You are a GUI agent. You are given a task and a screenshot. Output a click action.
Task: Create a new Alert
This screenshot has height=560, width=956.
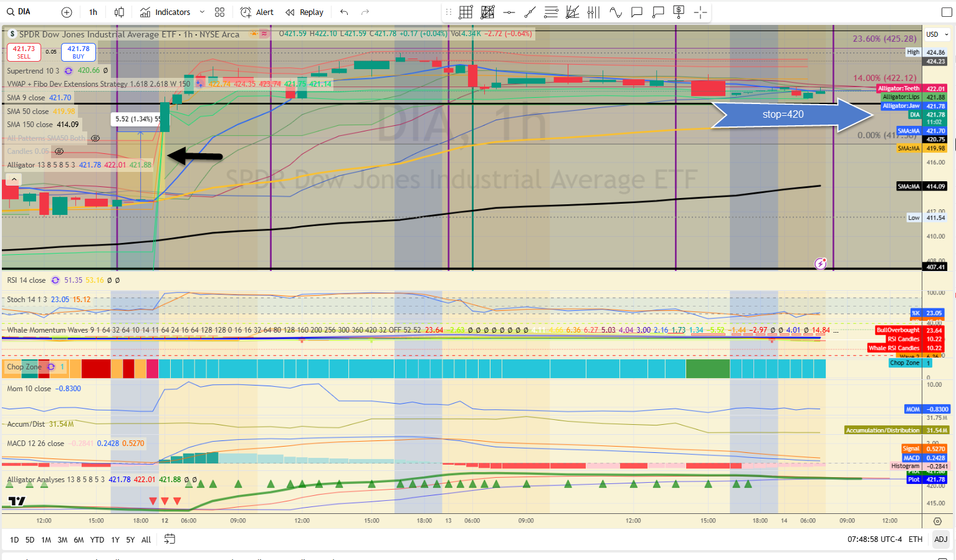point(257,12)
